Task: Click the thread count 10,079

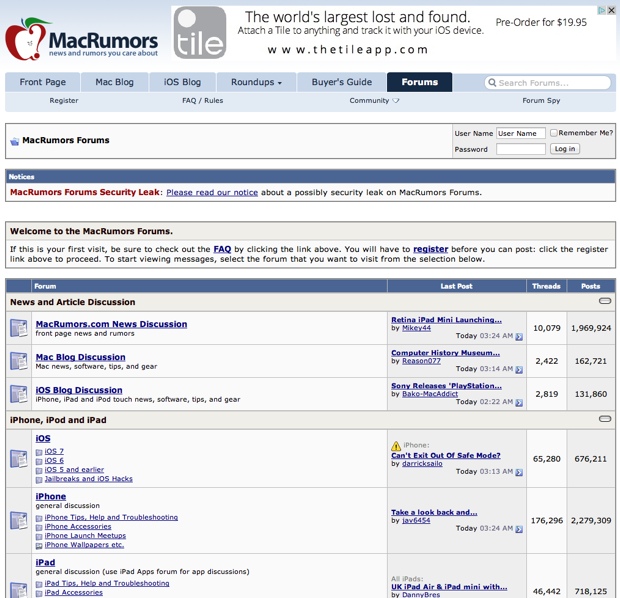Action: click(x=546, y=328)
